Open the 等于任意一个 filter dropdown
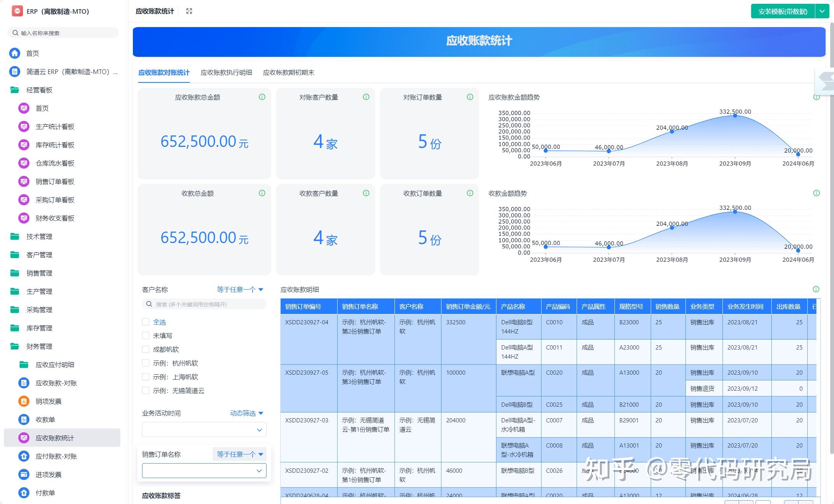 tap(239, 289)
